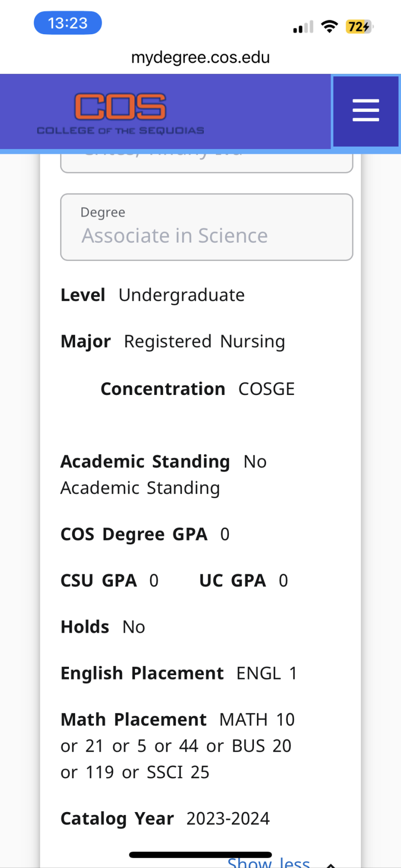Tap the blue 13:23 time pill
The width and height of the screenshot is (401, 868).
click(67, 23)
